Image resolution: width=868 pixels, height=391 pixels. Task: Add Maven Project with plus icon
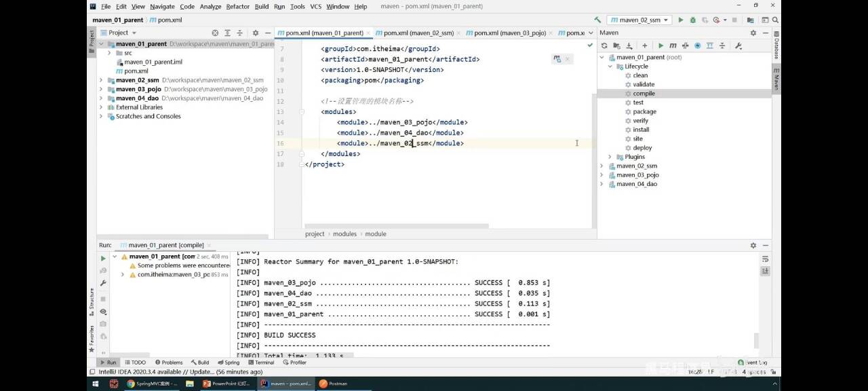(644, 45)
